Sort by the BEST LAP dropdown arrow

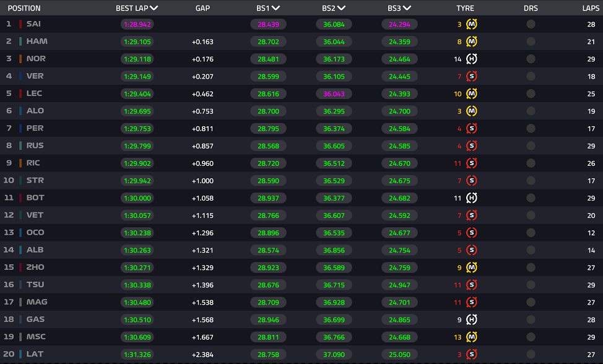click(154, 8)
